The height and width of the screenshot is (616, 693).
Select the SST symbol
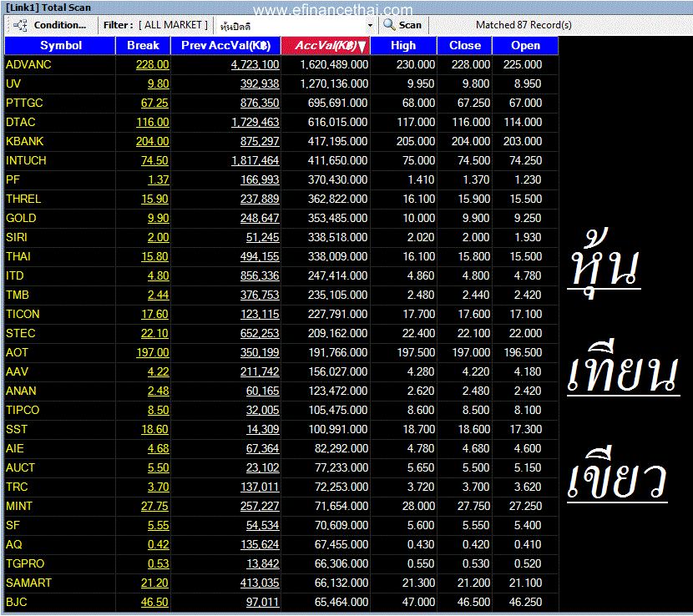[x=17, y=430]
